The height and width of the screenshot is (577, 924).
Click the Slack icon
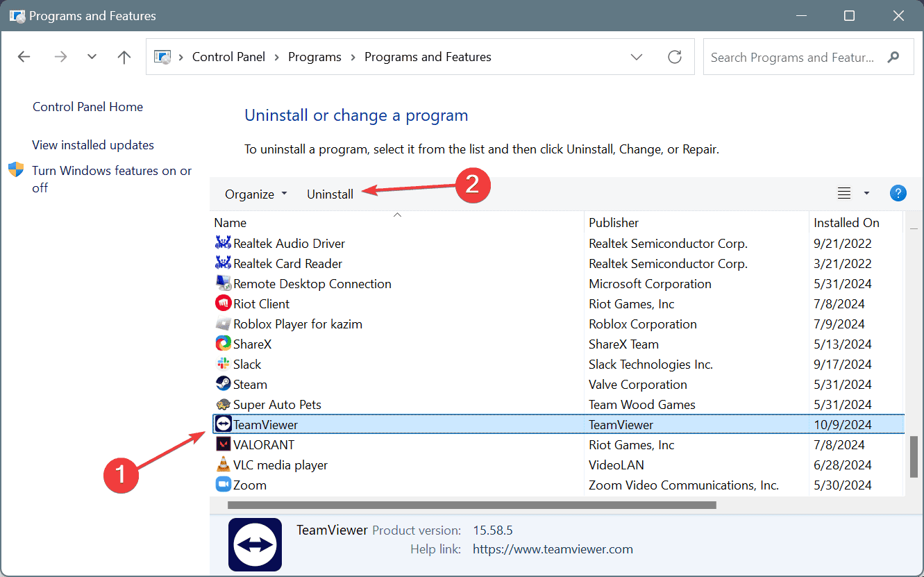[223, 364]
